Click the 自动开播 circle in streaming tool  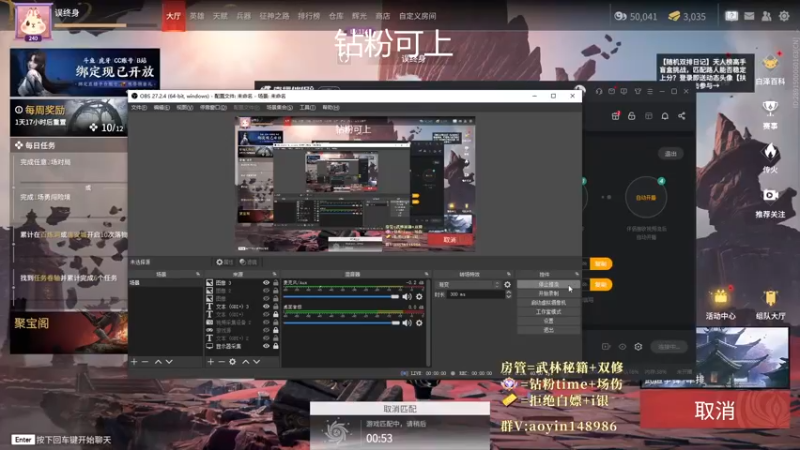tap(646, 197)
